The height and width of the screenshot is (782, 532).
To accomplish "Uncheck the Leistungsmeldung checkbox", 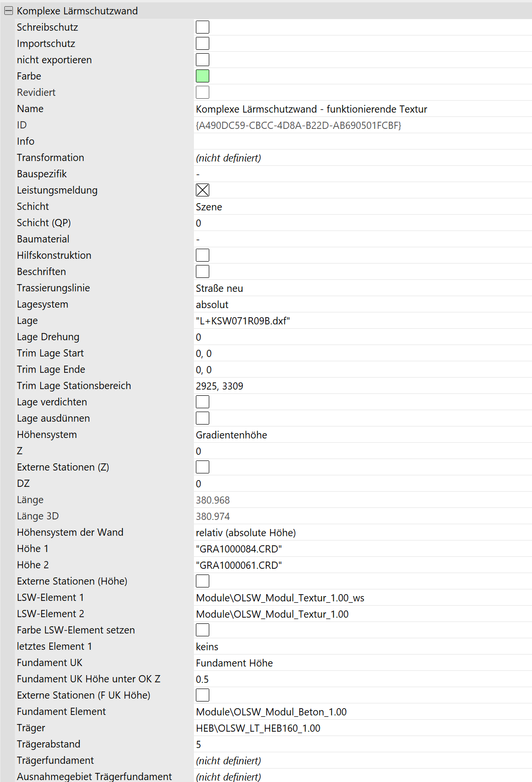I will coord(203,190).
